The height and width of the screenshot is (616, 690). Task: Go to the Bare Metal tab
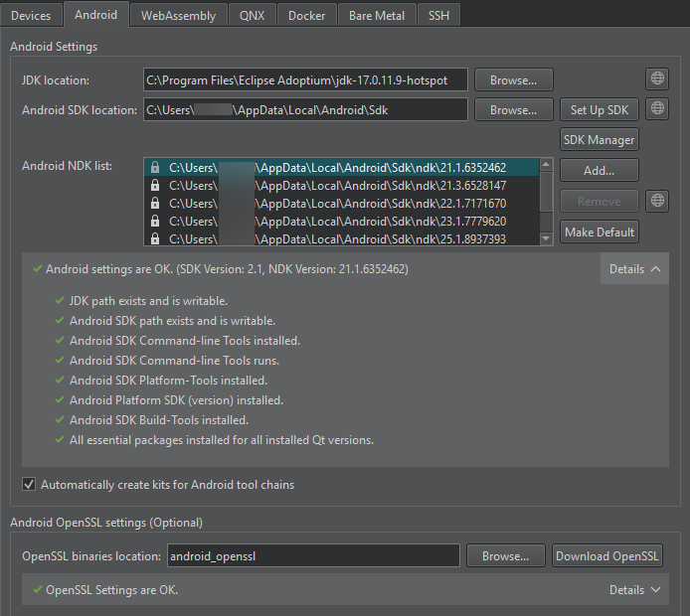point(377,16)
